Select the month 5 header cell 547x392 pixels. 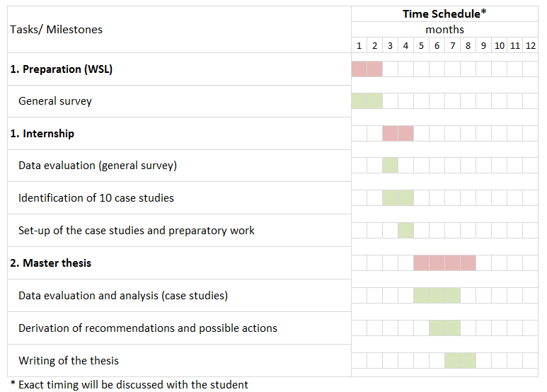[x=421, y=46]
